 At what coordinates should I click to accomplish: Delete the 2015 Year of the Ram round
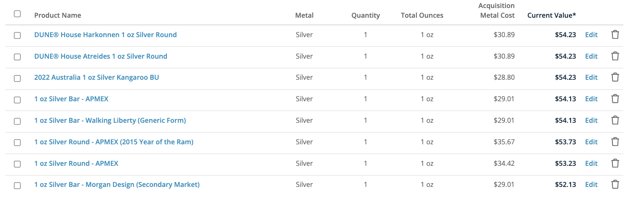tap(615, 142)
